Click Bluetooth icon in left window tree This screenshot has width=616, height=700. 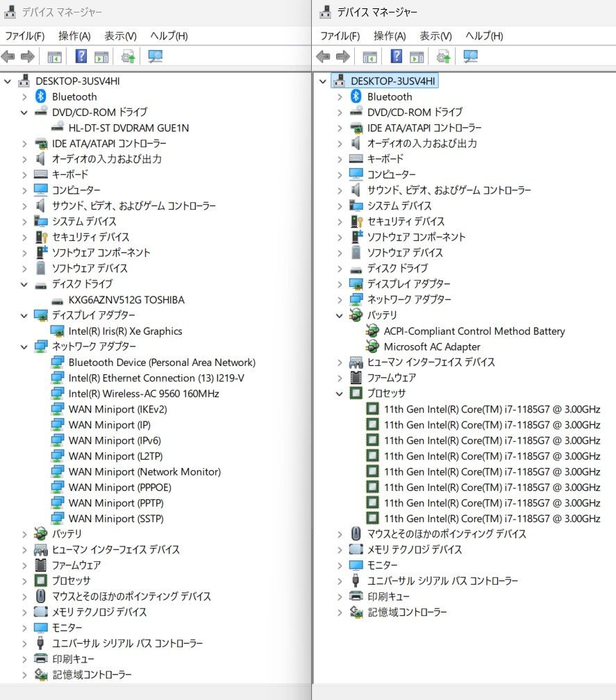[x=41, y=97]
